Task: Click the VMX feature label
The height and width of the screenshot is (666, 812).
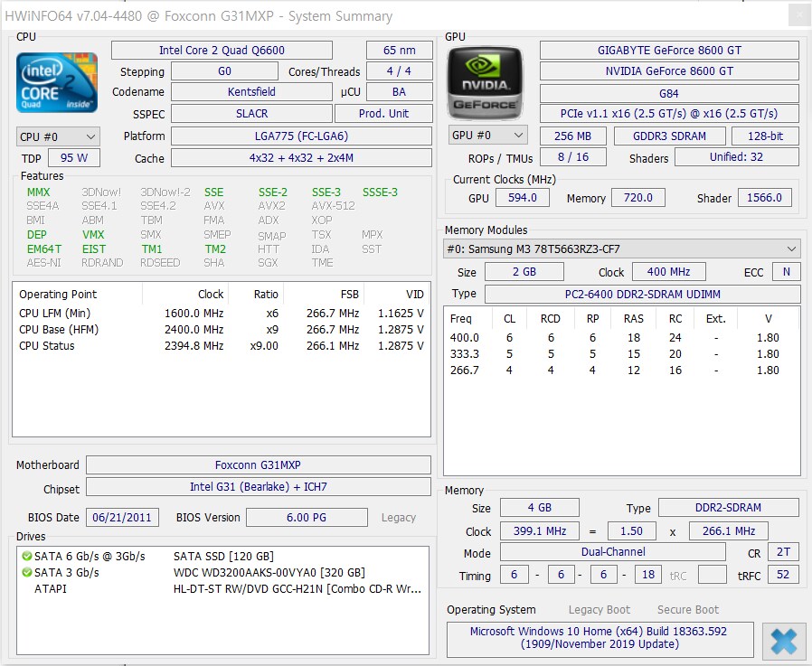Action: point(93,235)
